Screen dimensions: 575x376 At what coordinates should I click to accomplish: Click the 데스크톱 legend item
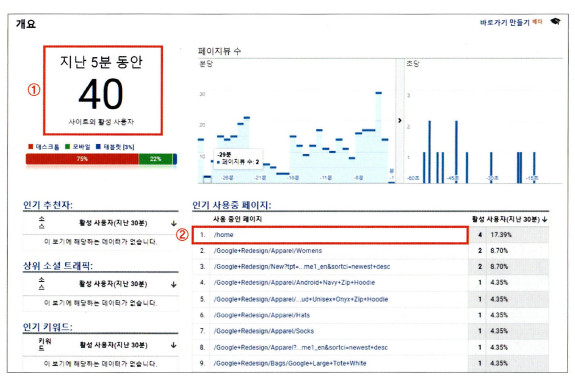(44, 147)
